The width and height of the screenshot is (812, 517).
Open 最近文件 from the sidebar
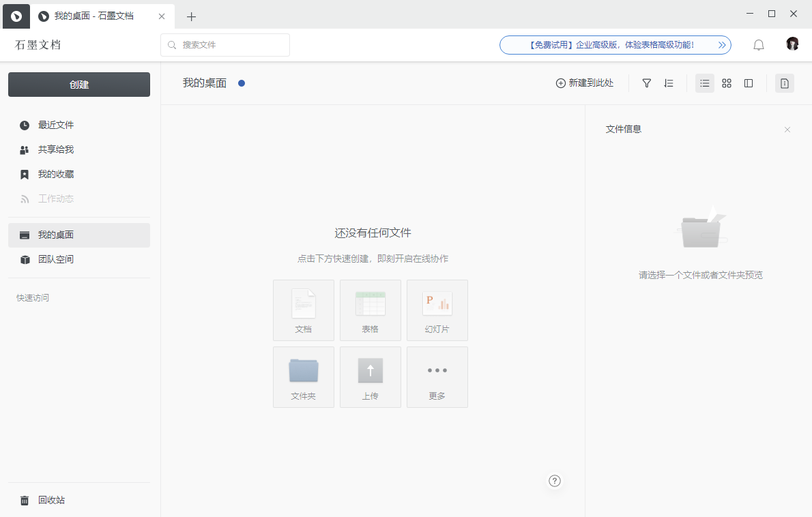(56, 125)
